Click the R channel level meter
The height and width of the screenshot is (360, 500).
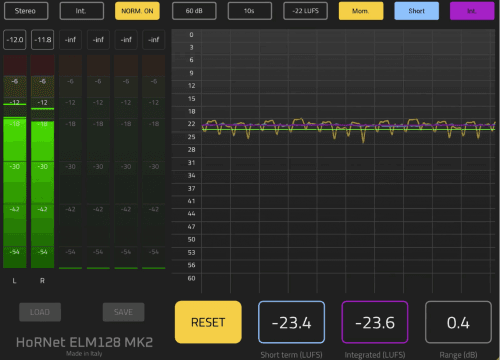tap(43, 162)
